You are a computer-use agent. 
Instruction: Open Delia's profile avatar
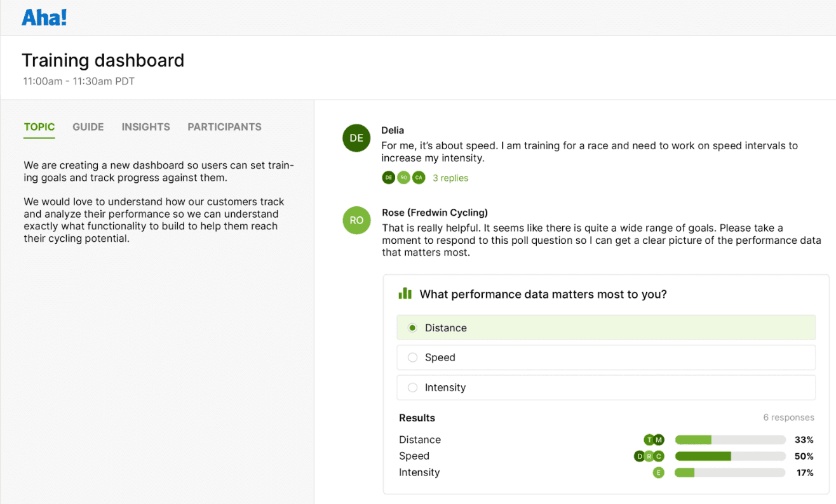(x=356, y=138)
